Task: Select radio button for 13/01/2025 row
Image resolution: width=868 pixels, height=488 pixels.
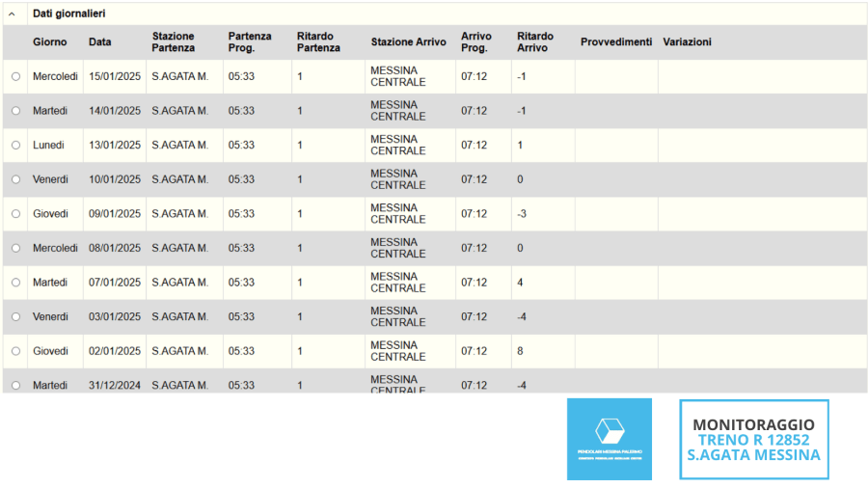Action: click(15, 146)
